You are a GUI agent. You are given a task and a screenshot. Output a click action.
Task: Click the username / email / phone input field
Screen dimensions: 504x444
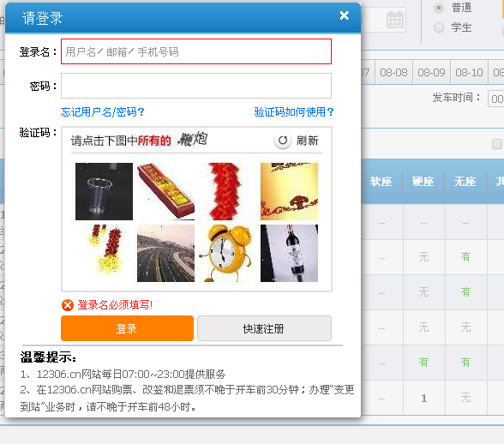[196, 51]
